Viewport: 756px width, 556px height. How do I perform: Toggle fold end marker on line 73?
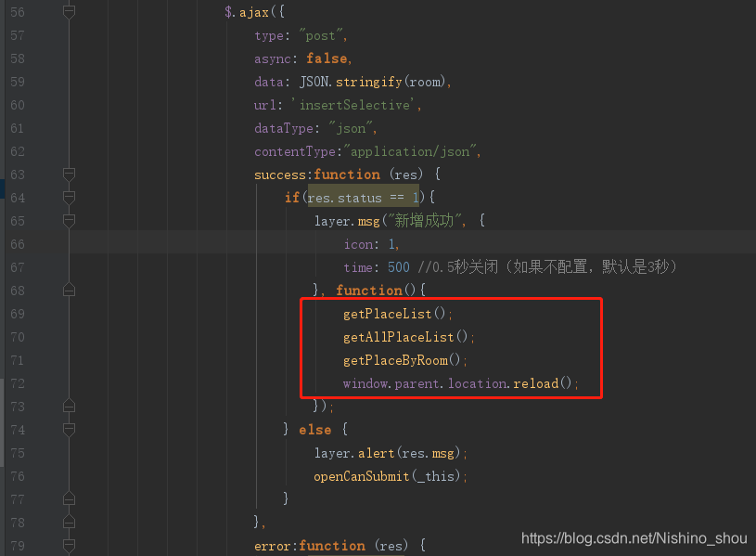tap(69, 406)
